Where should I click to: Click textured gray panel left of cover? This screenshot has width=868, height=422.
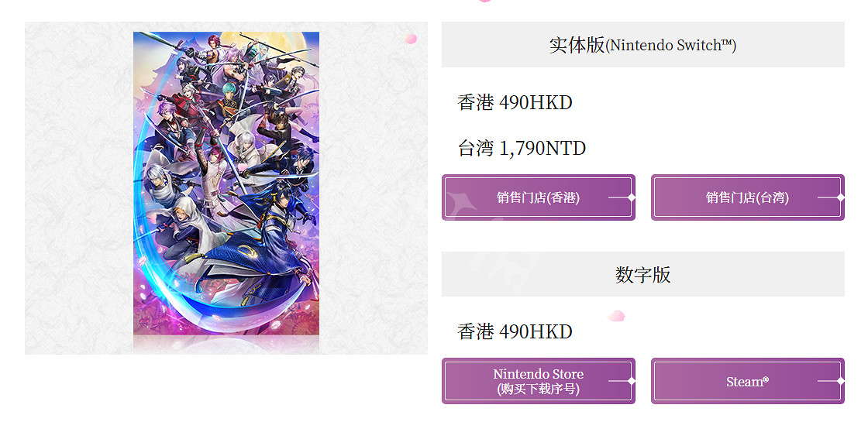[78, 188]
